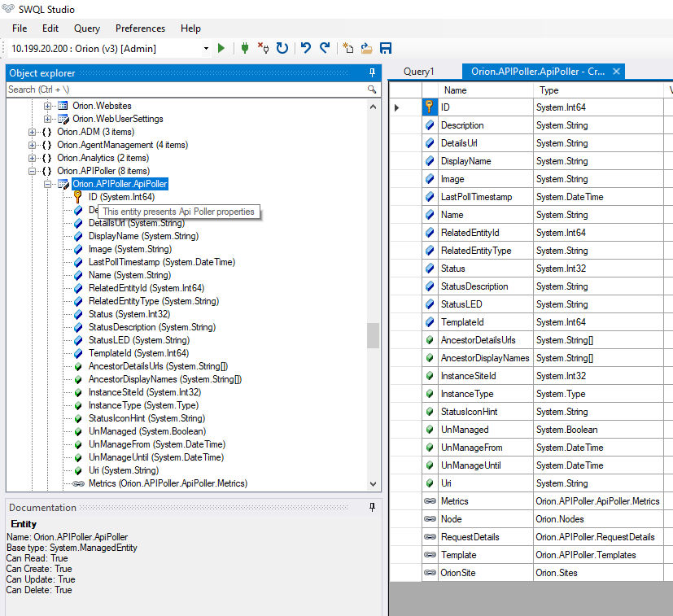Screen dimensions: 673x616
Task: Click the open file folder icon
Action: pos(366,48)
